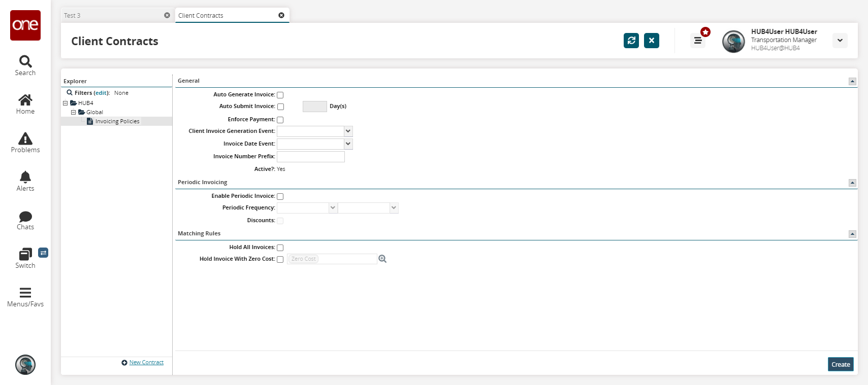Image resolution: width=868 pixels, height=385 pixels.
Task: Open the Chats speech bubble
Action: coord(25,217)
